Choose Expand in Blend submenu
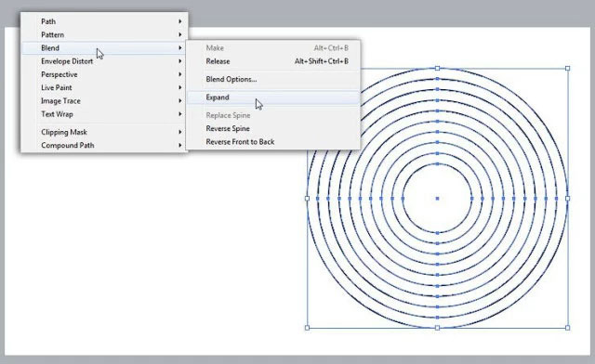595x364 pixels. pyautogui.click(x=273, y=97)
